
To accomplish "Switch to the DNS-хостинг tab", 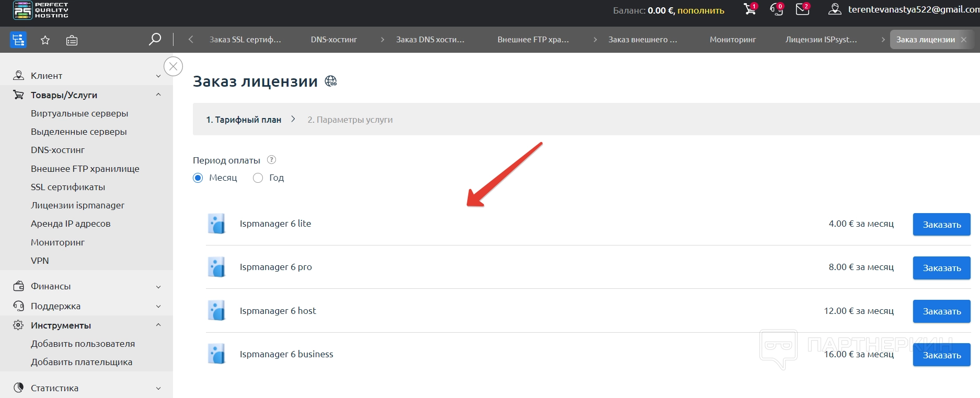I will coord(334,40).
